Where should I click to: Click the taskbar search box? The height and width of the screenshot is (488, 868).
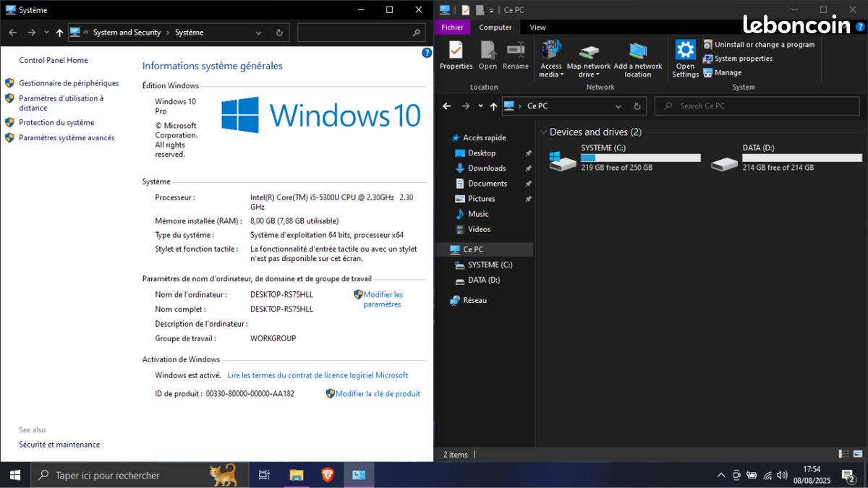point(139,475)
